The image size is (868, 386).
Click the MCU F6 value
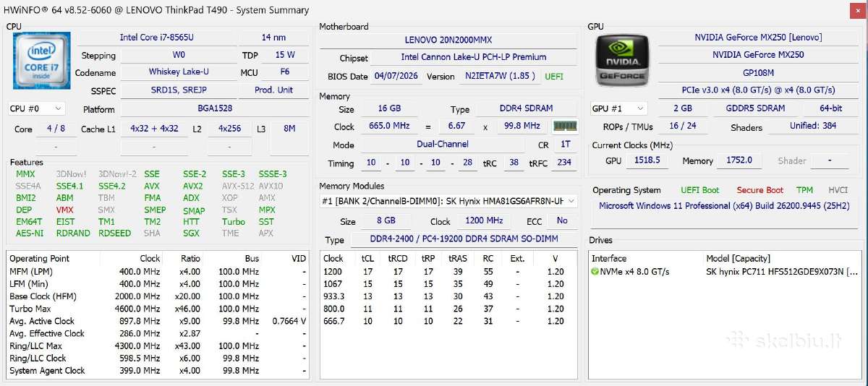coord(285,72)
